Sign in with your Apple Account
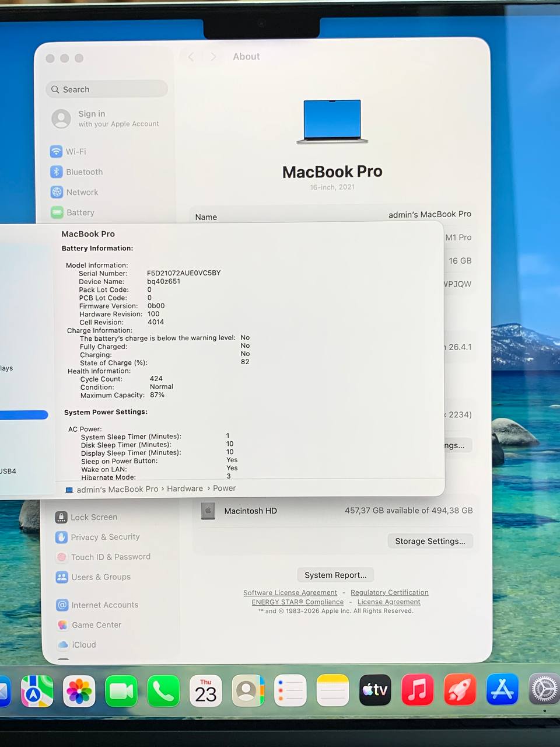The image size is (560, 747). 106,118
